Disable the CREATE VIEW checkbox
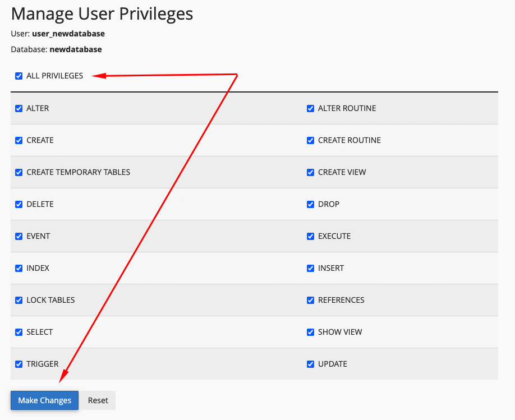Viewport: 515px width, 420px height. tap(311, 172)
